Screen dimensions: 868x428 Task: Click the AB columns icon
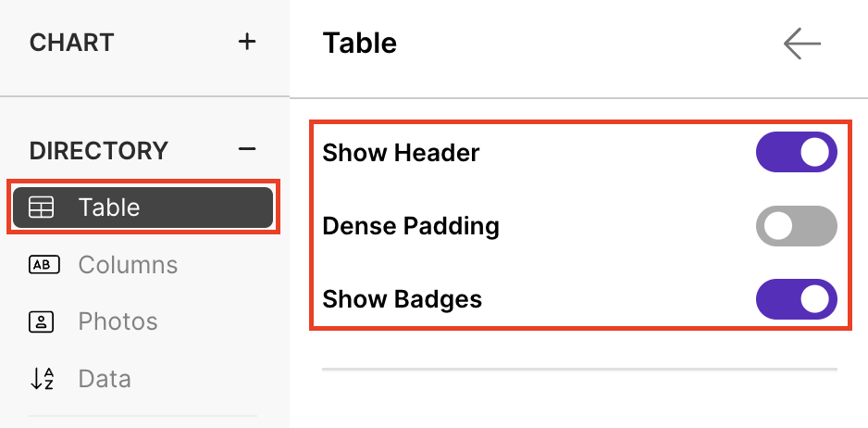[x=43, y=265]
